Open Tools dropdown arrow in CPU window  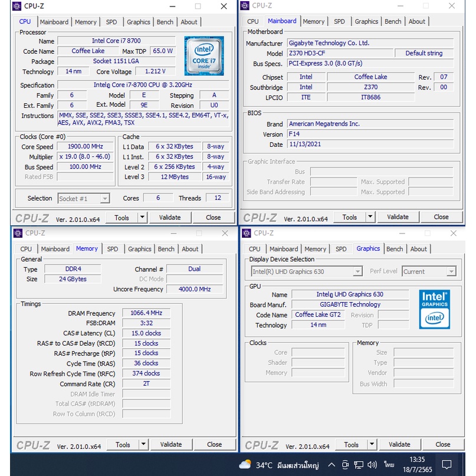[142, 218]
